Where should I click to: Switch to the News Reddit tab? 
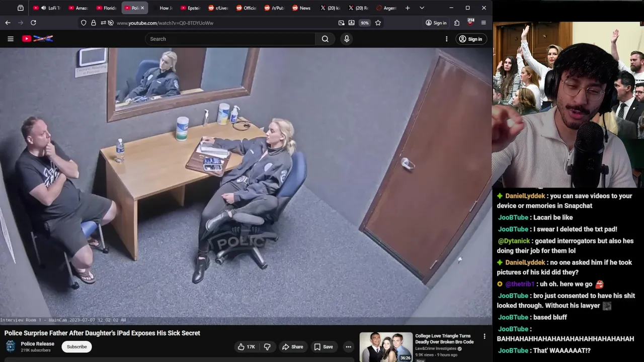(x=302, y=8)
